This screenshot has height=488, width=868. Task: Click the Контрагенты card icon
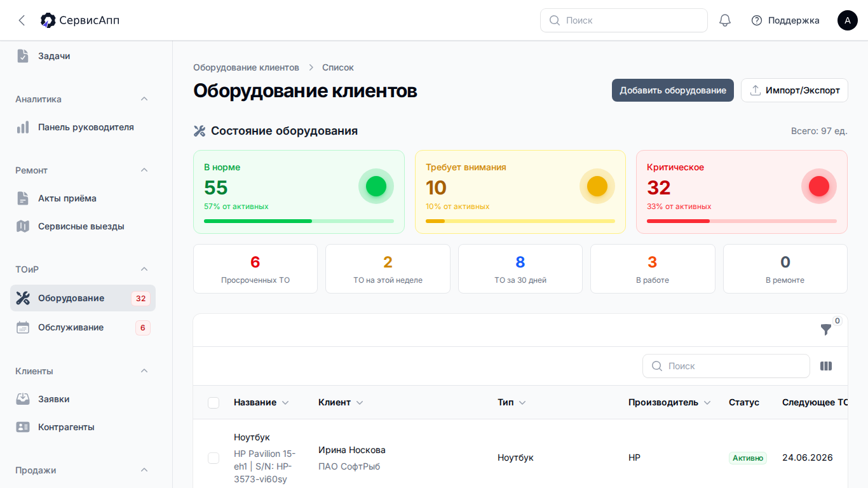(23, 427)
